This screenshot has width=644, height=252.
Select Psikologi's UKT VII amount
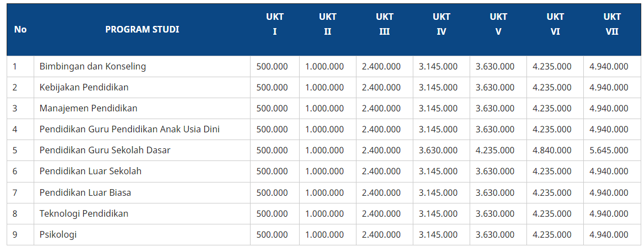609,235
